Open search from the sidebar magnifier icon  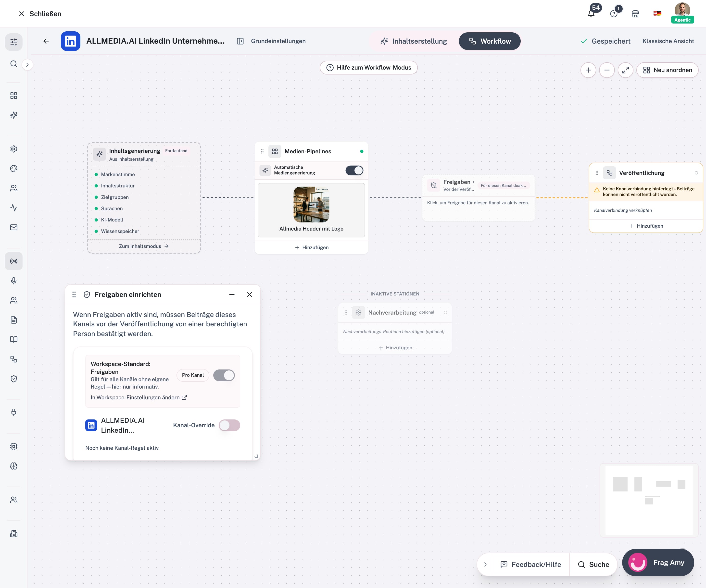(x=14, y=64)
